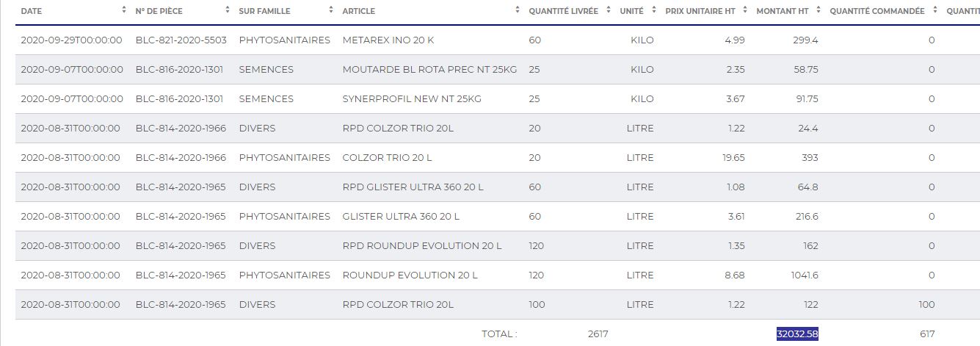The height and width of the screenshot is (346, 980).
Task: Select the MOUTARDE BL ROTA PREC NT 25KG cell
Action: (429, 70)
